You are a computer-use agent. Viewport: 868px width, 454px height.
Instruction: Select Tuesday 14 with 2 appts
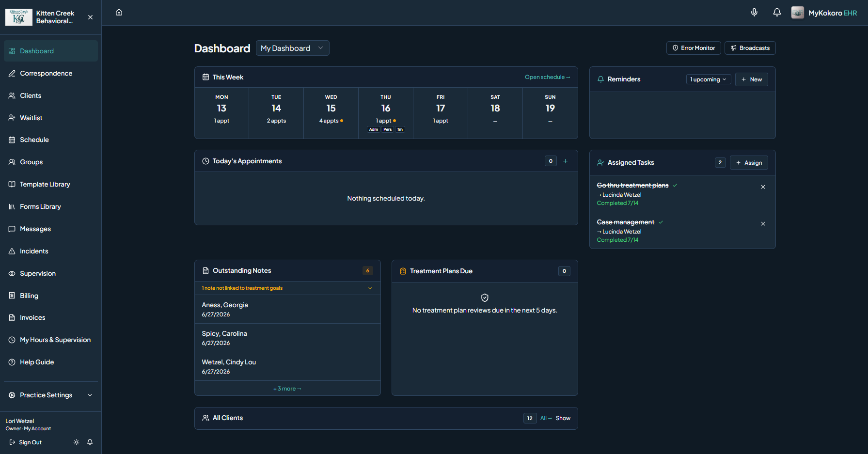[276, 113]
